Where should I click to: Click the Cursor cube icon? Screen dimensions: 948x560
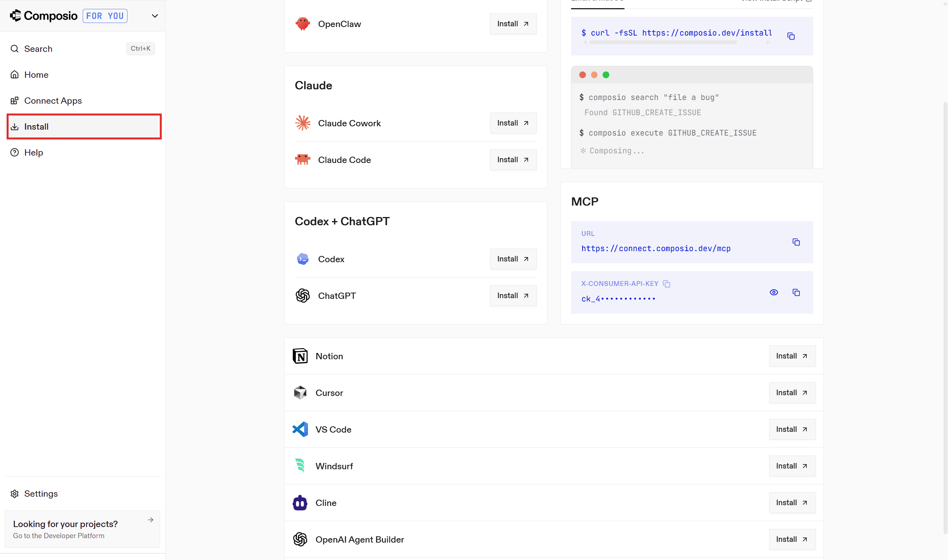[x=300, y=393]
